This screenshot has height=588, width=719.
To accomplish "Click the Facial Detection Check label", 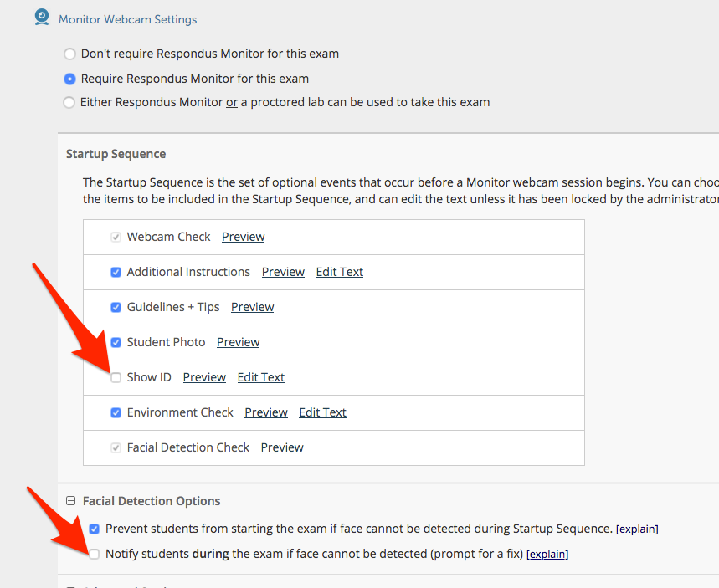I will (188, 447).
